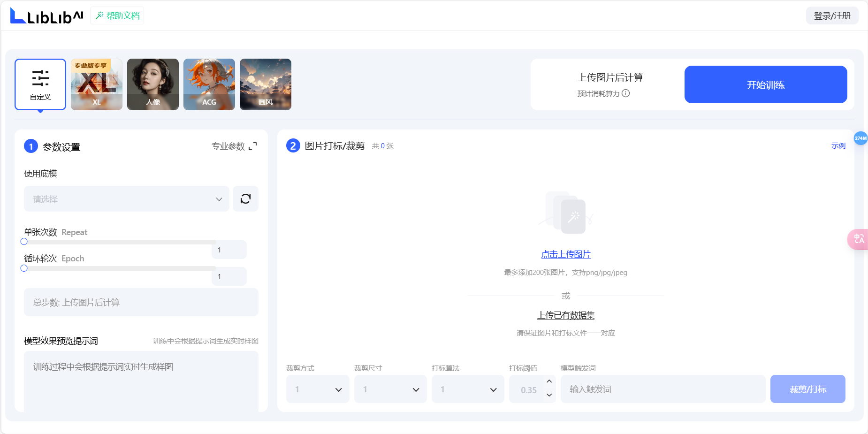Image resolution: width=868 pixels, height=434 pixels.
Task: Open the 使用底模 base model dropdown
Action: click(x=126, y=199)
